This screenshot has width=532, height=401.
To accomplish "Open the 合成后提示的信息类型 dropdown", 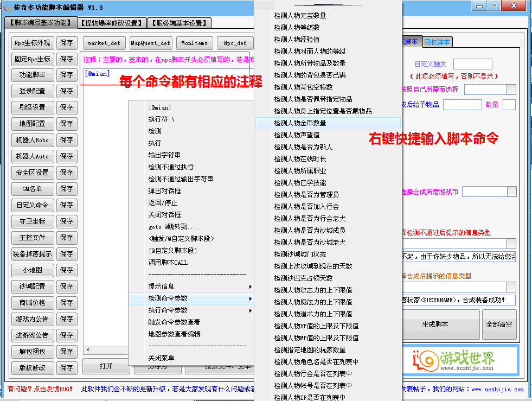I will pyautogui.click(x=511, y=287).
